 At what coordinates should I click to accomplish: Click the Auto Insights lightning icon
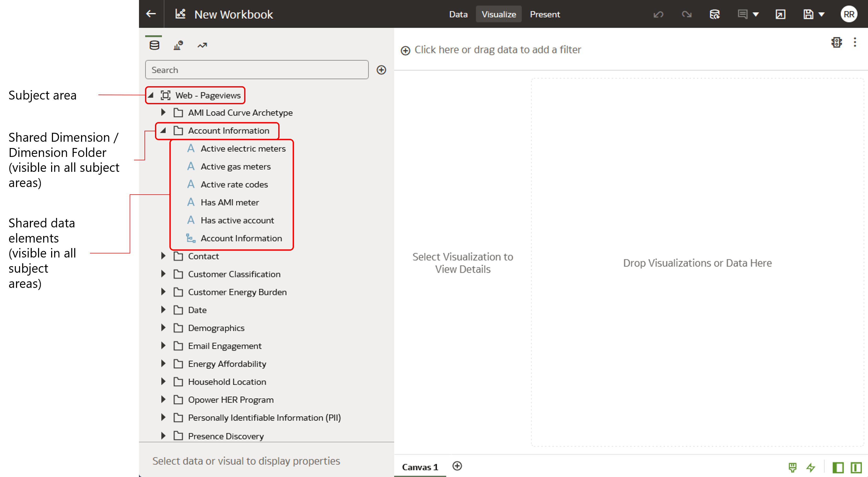(811, 468)
